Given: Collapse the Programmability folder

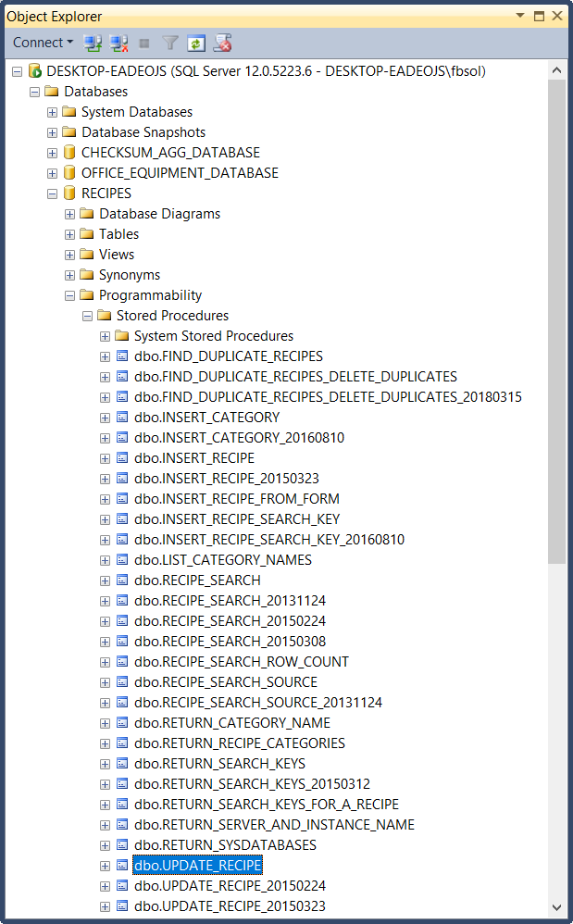Looking at the screenshot, I should [70, 296].
